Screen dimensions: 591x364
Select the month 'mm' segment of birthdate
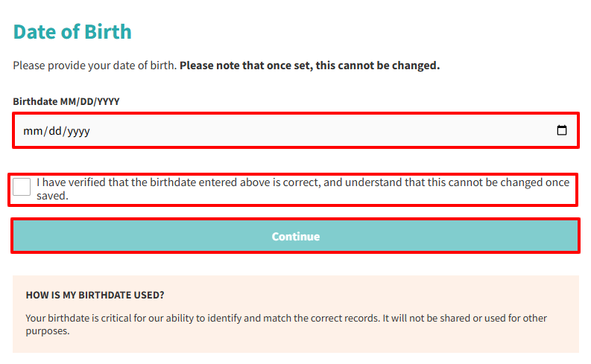(31, 131)
